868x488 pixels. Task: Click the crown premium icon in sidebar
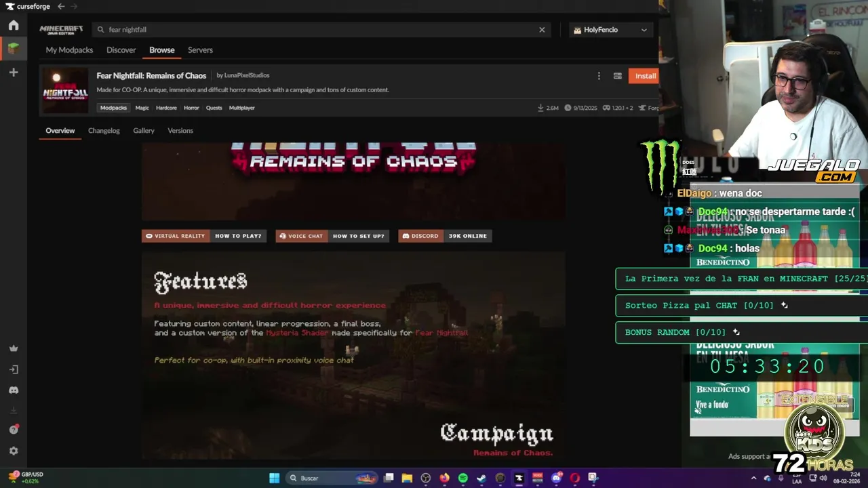(14, 348)
